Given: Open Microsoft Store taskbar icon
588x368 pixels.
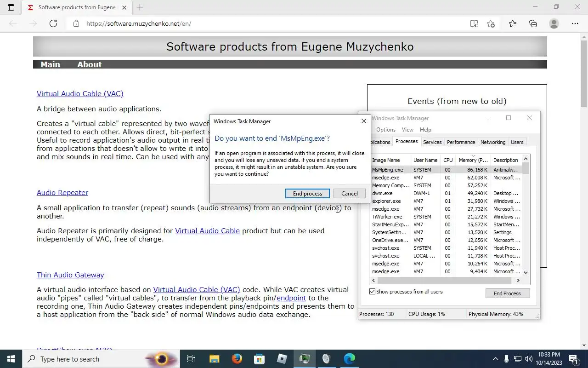Looking at the screenshot, I should click(260, 359).
